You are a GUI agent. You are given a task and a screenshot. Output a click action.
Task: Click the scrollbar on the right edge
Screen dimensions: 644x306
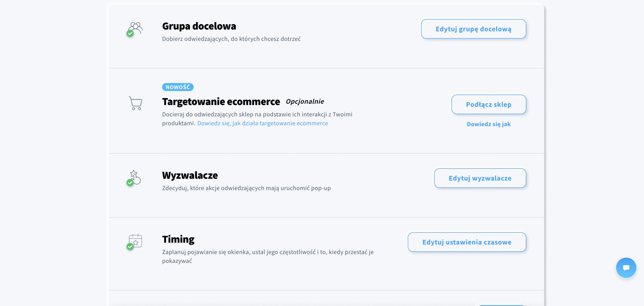click(546, 151)
